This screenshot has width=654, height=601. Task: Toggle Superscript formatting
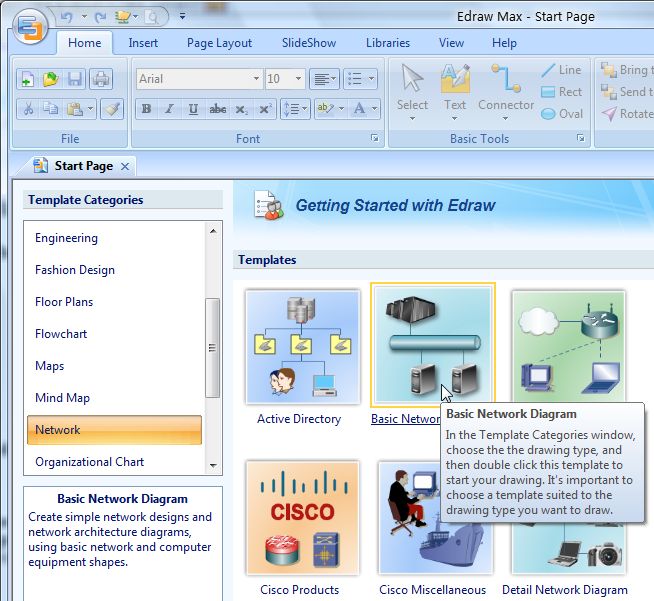[265, 109]
